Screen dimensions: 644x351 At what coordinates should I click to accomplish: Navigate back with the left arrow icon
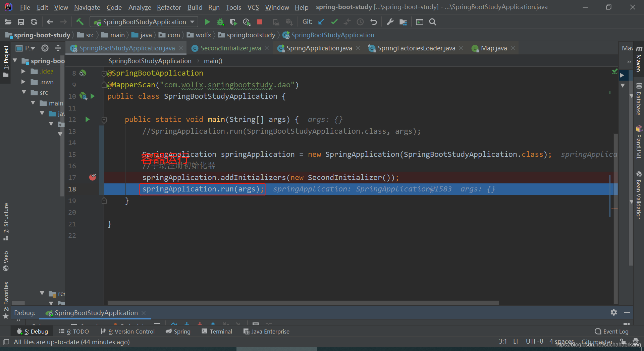point(50,22)
